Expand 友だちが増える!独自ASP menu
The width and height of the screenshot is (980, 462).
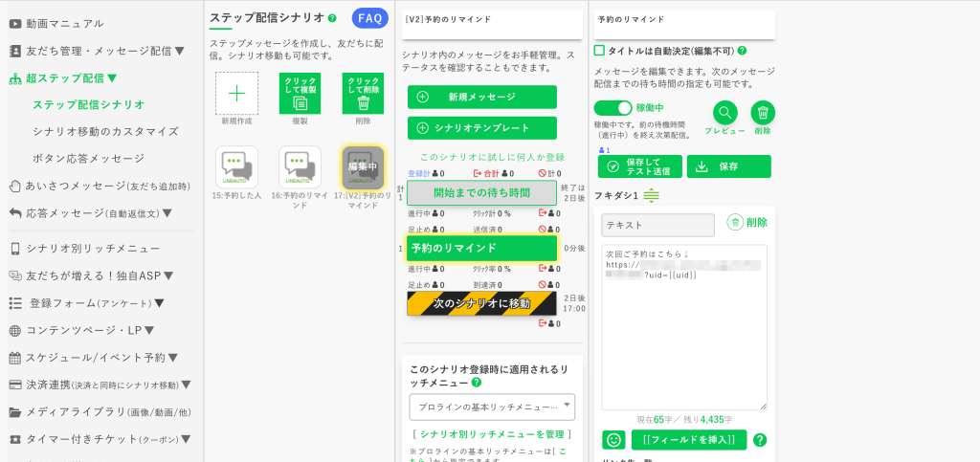click(92, 275)
